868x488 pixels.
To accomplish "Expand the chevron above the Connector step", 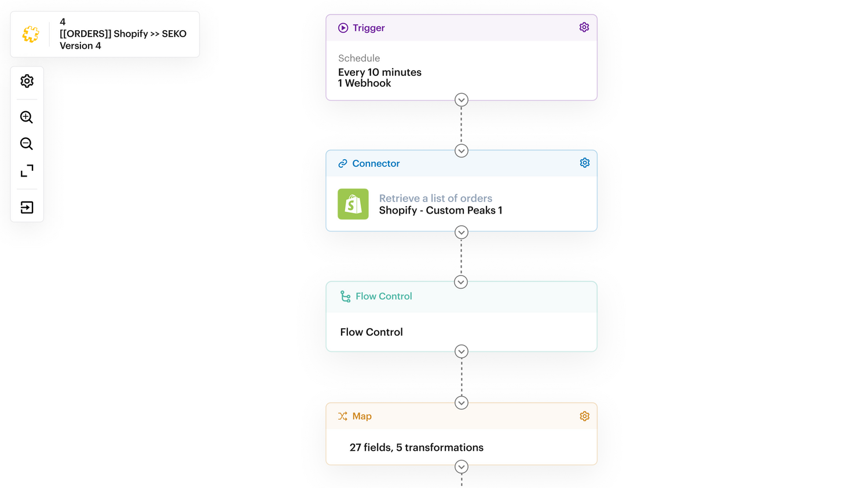I will click(461, 151).
